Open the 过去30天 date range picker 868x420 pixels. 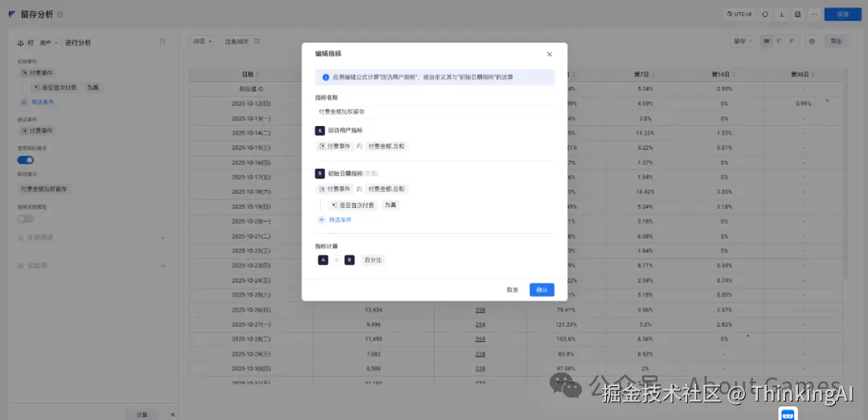pyautogui.click(x=241, y=42)
